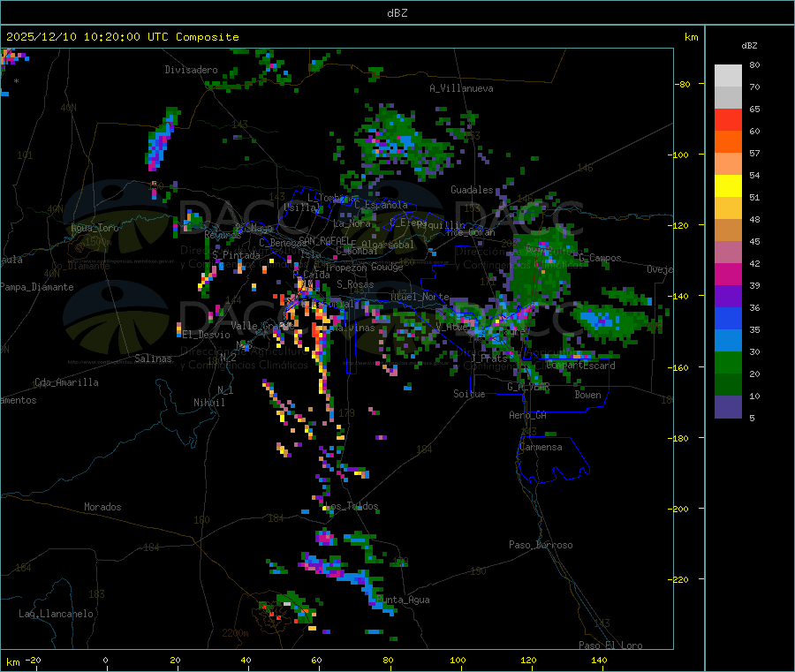Screen dimensions: 795x672
Task: Select the green 20-30 dBZ legend color
Action: [x=728, y=362]
